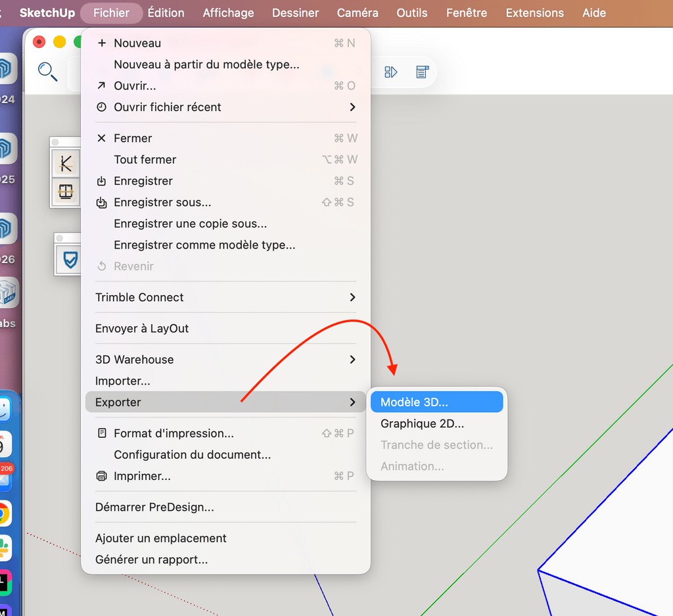
Task: Open the Extensions menu
Action: point(535,13)
